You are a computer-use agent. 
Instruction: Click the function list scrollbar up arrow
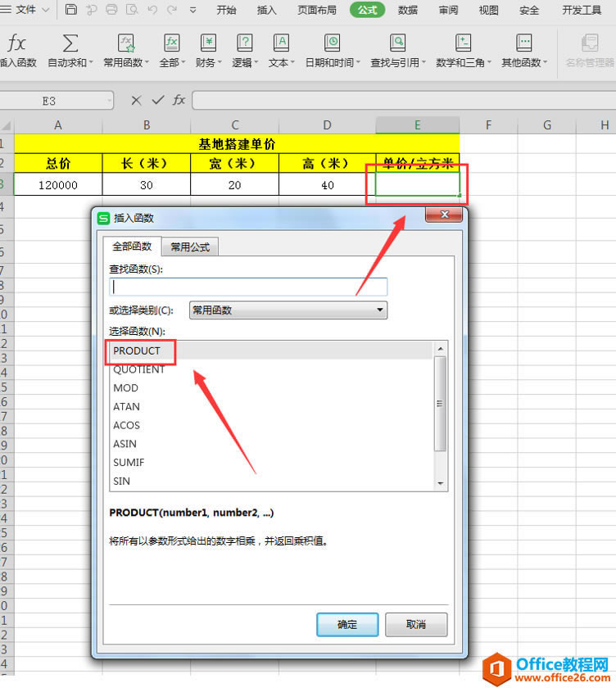tap(440, 349)
